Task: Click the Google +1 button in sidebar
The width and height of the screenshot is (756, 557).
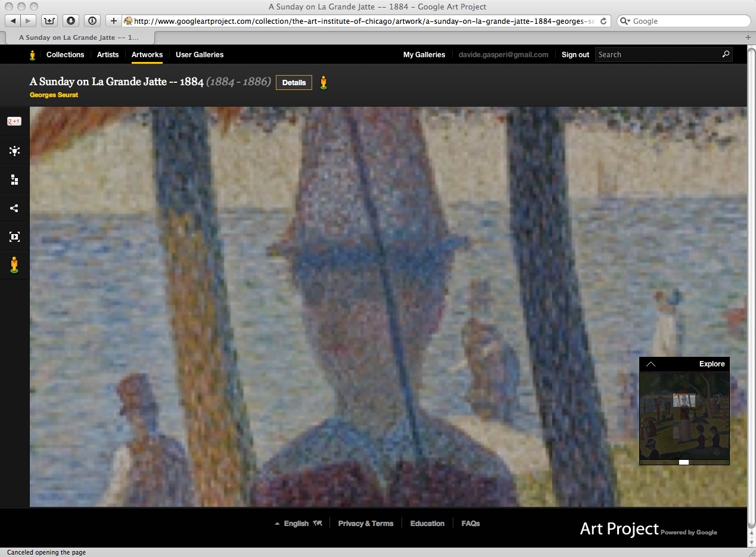Action: click(x=14, y=122)
